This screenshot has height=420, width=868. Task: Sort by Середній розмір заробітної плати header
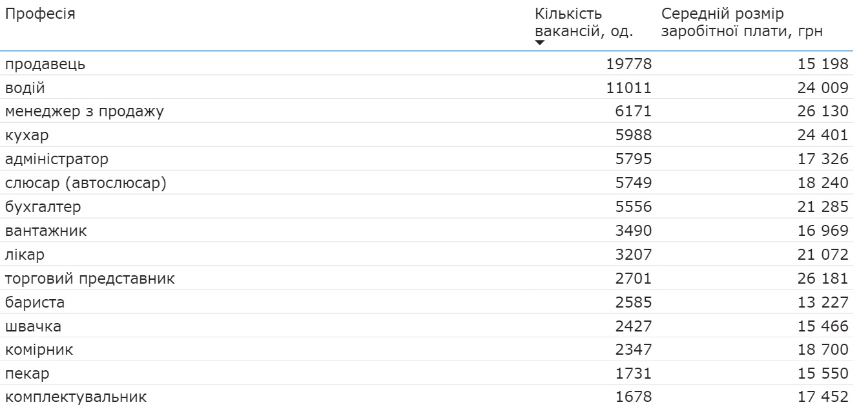pos(741,23)
